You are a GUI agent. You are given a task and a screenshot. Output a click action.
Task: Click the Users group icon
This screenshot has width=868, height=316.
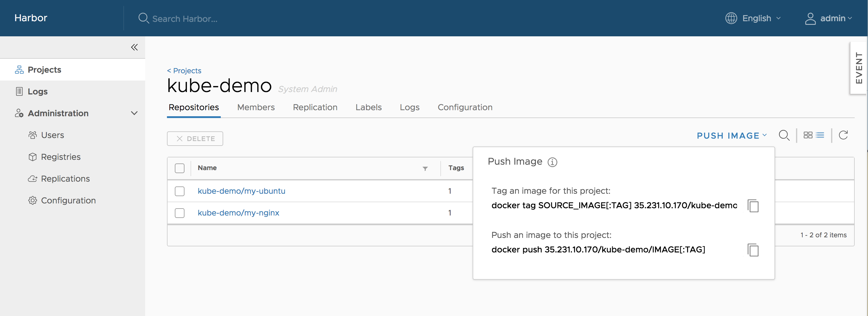pos(33,135)
